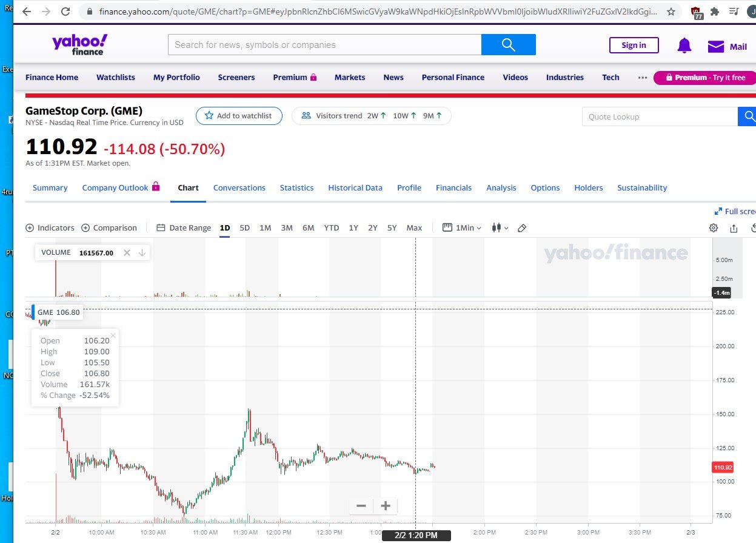This screenshot has height=543, width=756.
Task: Move the Volume panel down with its arrow
Action: (142, 252)
